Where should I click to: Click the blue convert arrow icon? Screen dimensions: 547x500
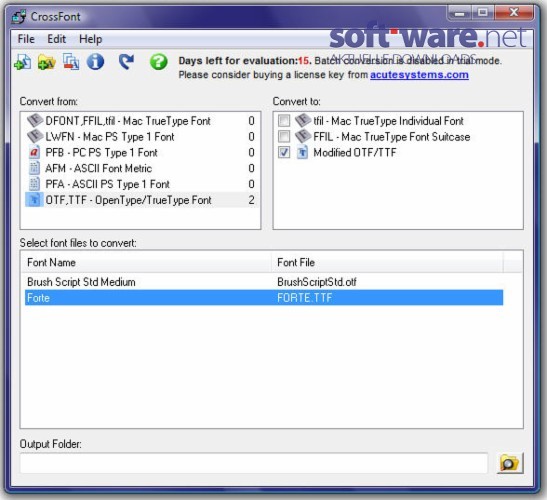(126, 61)
